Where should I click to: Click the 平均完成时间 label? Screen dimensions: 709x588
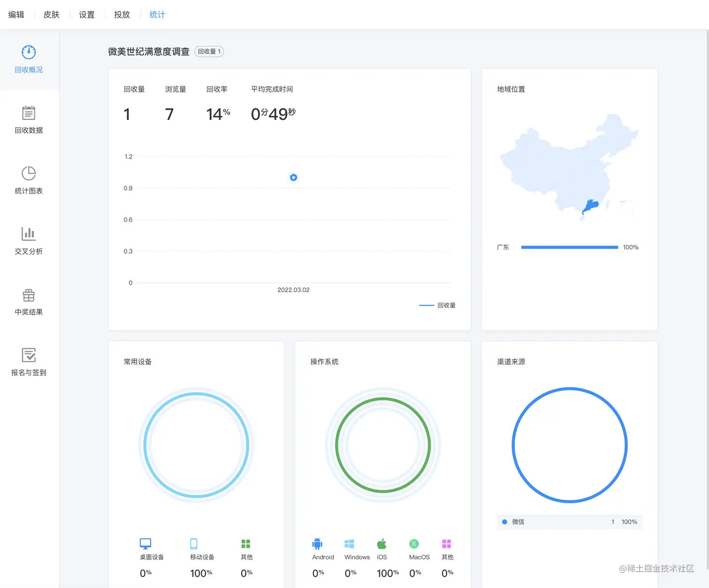click(272, 89)
